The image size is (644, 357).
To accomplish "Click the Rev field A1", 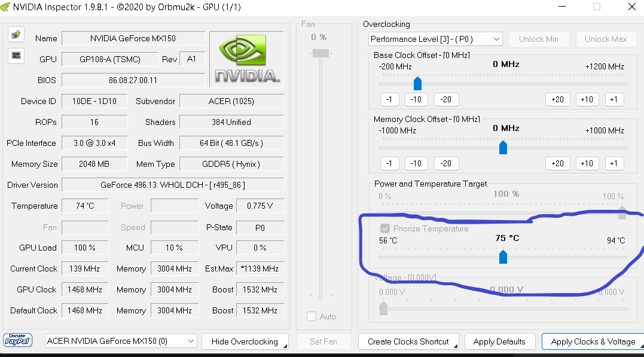I will pos(191,59).
